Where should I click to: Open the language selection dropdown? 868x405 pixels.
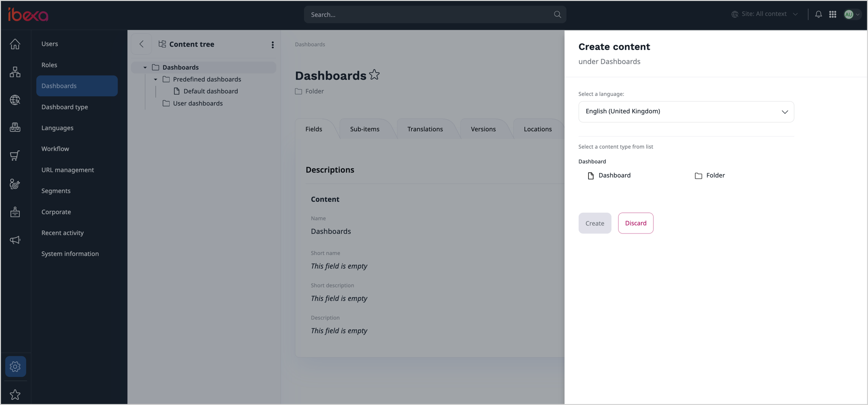coord(686,112)
